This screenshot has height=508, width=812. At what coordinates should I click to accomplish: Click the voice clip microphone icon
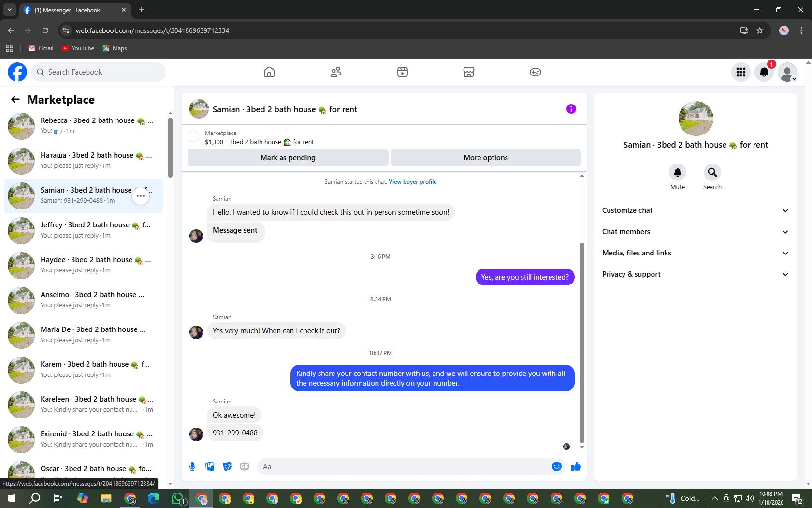[x=192, y=466]
